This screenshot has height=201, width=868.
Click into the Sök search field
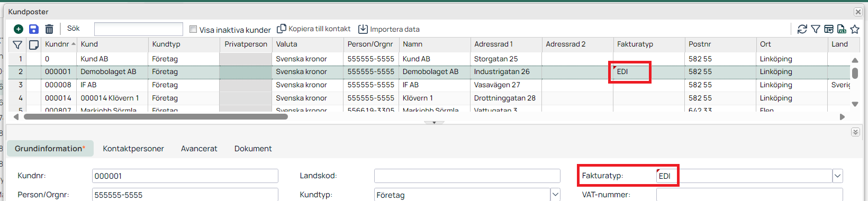[139, 29]
